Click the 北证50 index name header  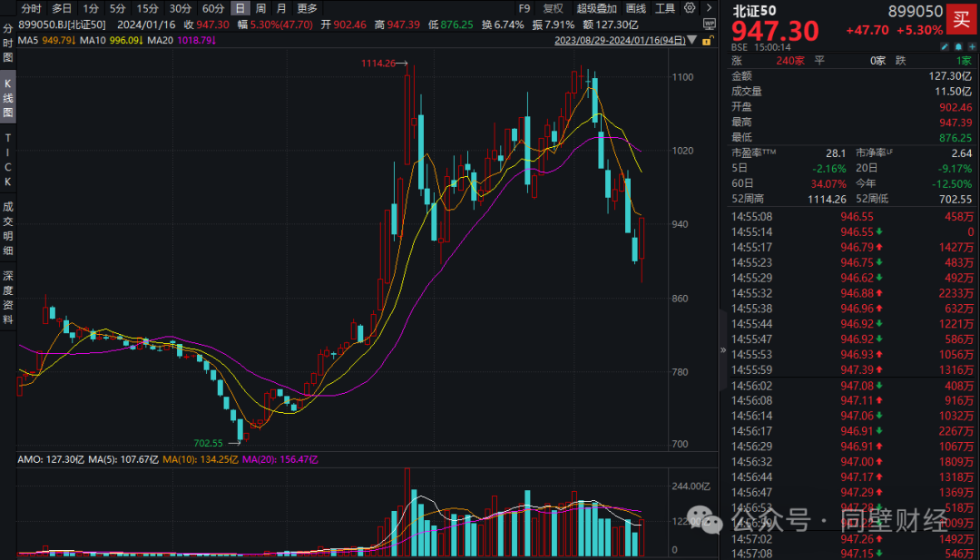754,11
